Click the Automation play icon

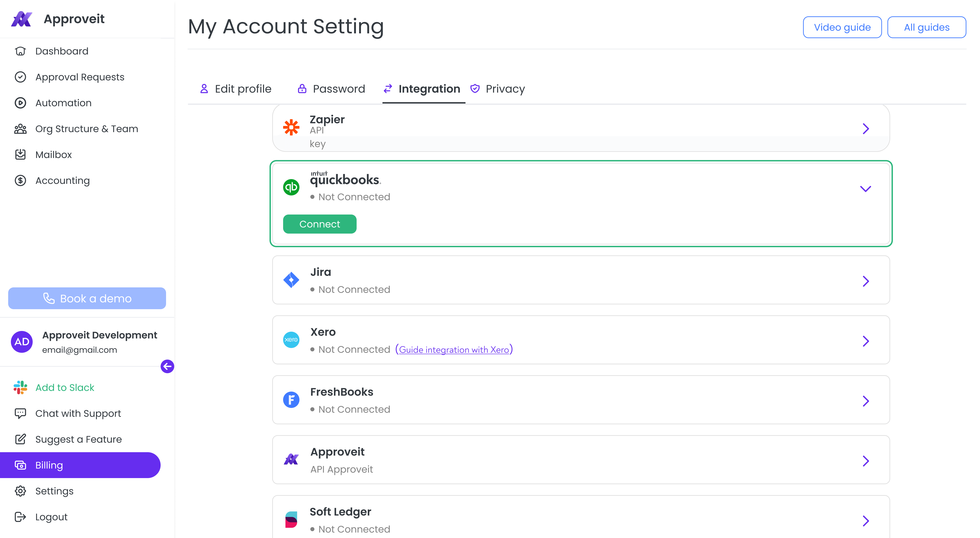pyautogui.click(x=20, y=103)
